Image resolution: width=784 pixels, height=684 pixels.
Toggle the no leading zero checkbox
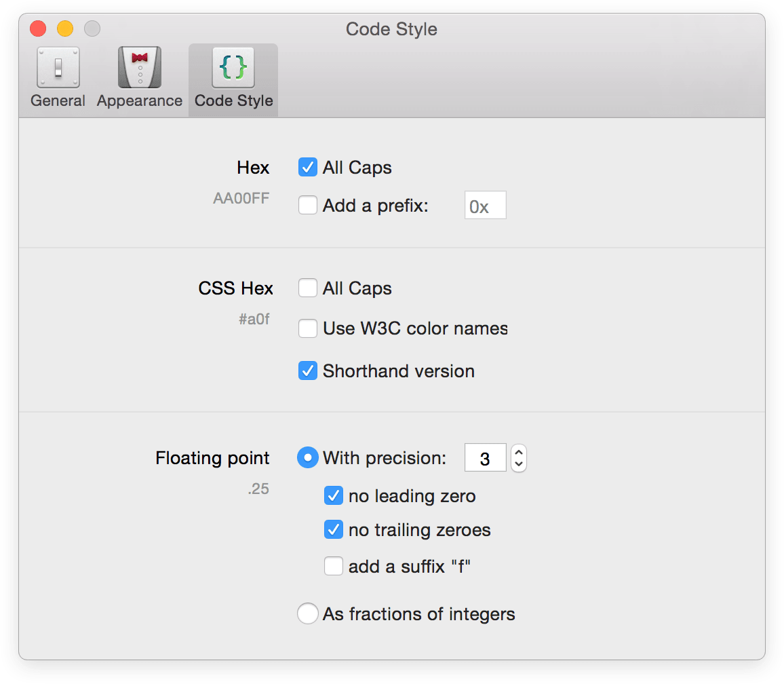[334, 496]
